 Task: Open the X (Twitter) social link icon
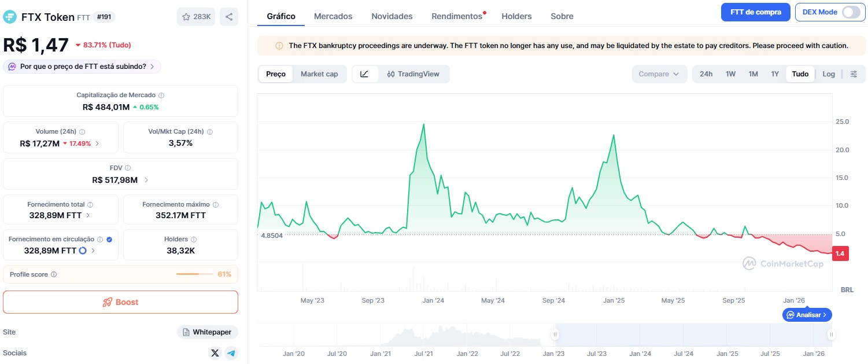point(215,353)
